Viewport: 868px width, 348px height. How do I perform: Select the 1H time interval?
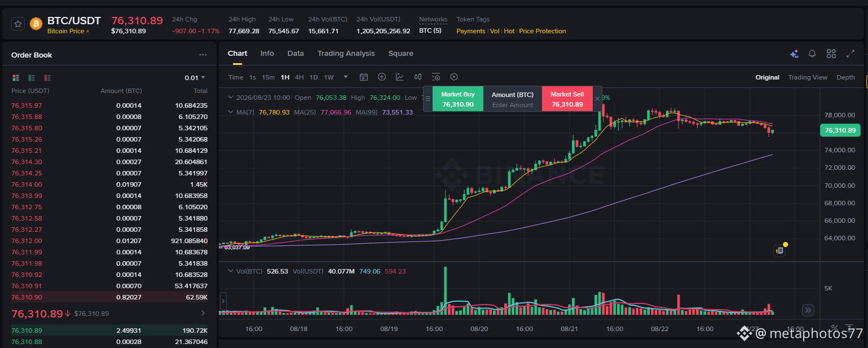pyautogui.click(x=285, y=77)
